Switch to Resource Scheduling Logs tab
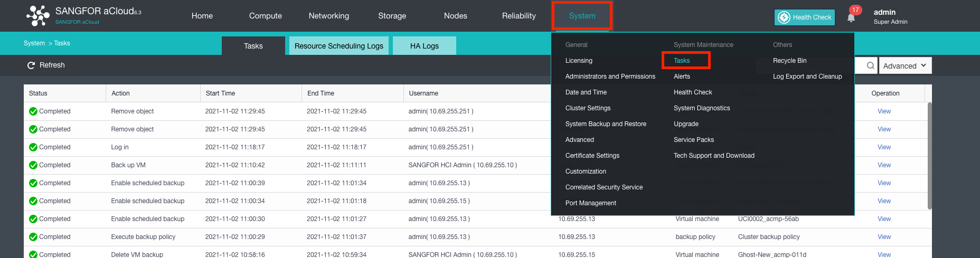Screen dimensions: 980x258 click(x=339, y=46)
